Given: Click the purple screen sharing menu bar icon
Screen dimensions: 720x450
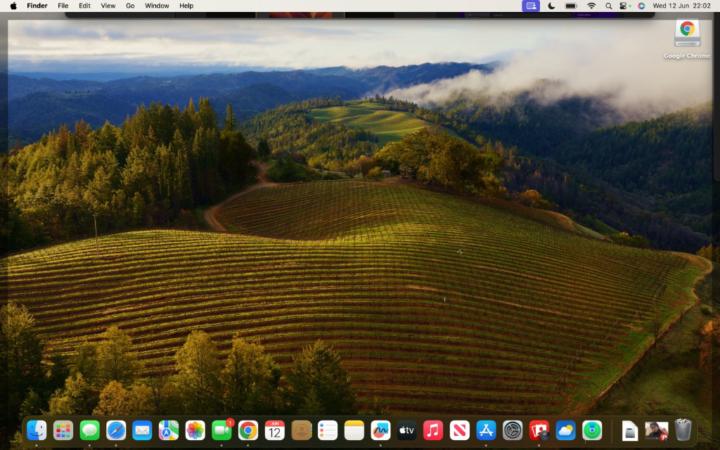Looking at the screenshot, I should [531, 6].
